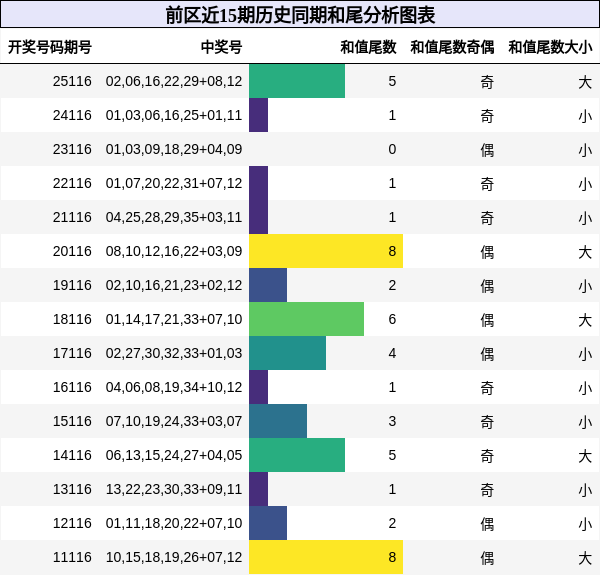Select winning numbers 04,25,28,29,35+03,11
600x575 pixels.
174,217
